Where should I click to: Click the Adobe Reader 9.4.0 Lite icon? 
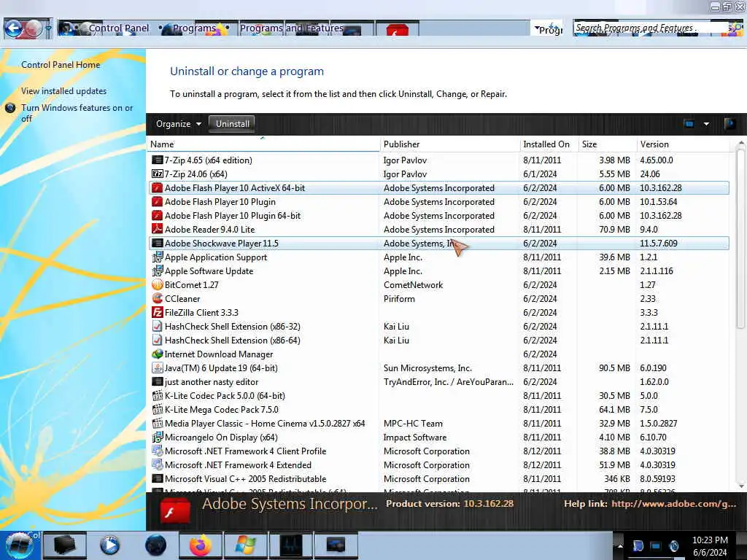click(x=158, y=229)
